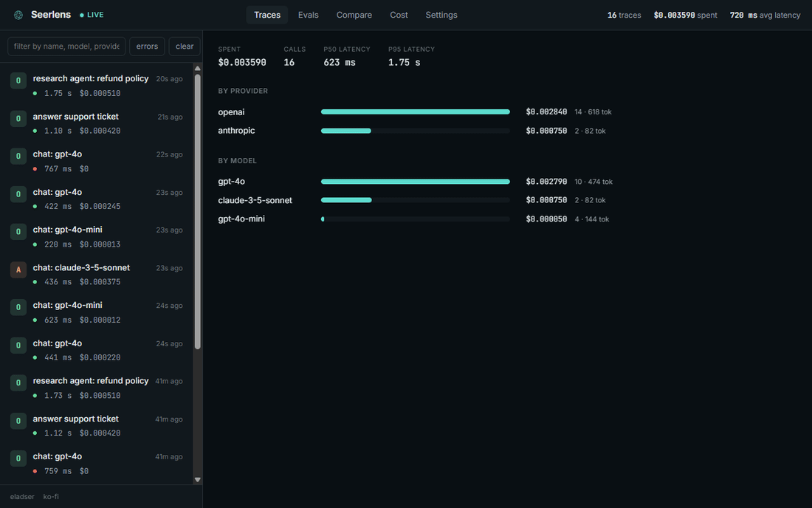Click the Seerlens logo icon
This screenshot has width=812, height=508.
point(18,15)
